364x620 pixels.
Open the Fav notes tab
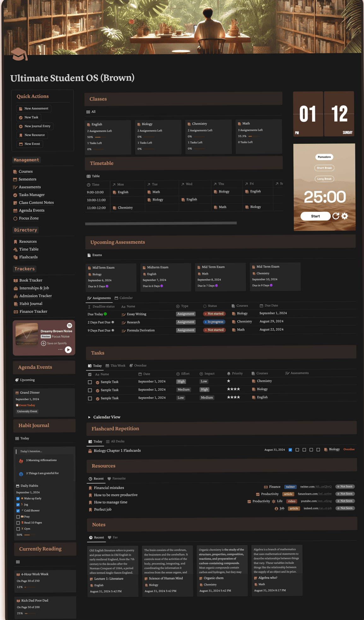pyautogui.click(x=113, y=537)
